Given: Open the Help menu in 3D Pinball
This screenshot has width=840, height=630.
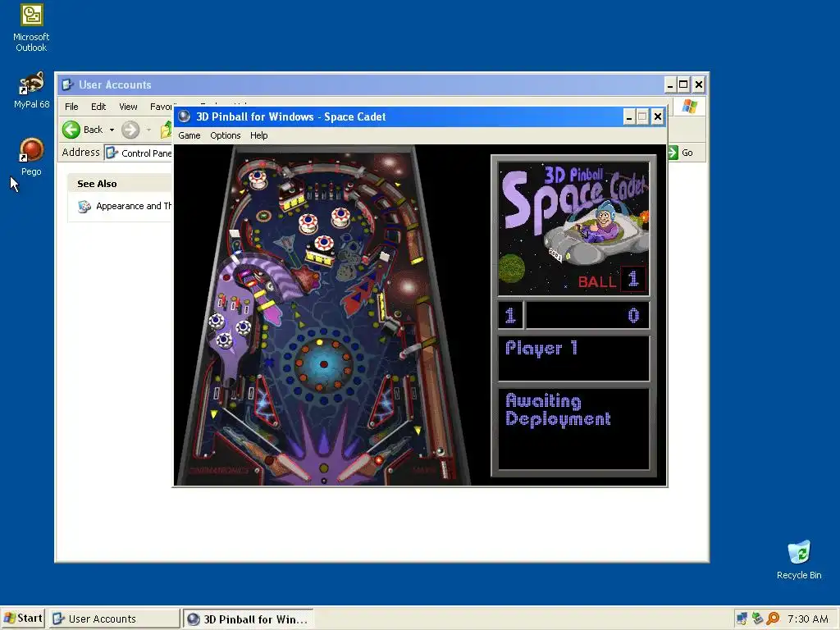Looking at the screenshot, I should 258,135.
